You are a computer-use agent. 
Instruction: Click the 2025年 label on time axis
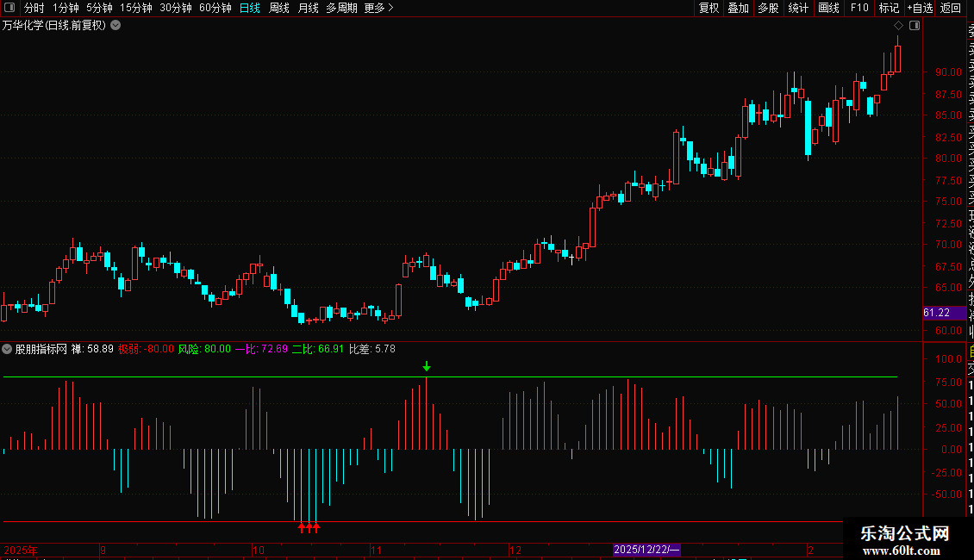click(21, 550)
